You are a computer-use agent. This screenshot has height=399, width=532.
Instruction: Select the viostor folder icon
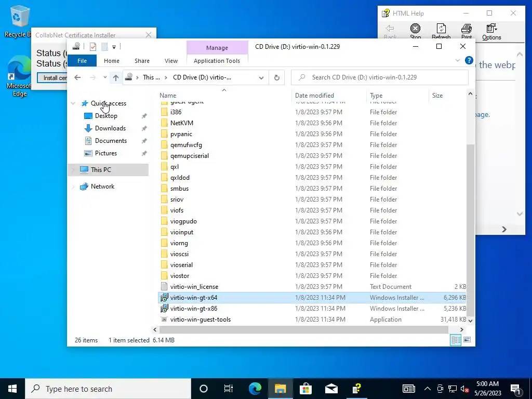click(x=164, y=275)
